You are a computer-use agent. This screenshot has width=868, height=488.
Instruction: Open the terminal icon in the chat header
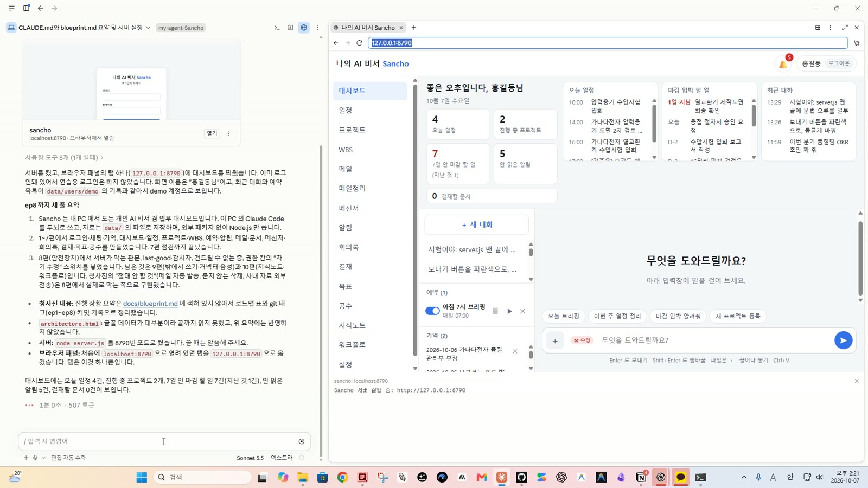pyautogui.click(x=277, y=28)
